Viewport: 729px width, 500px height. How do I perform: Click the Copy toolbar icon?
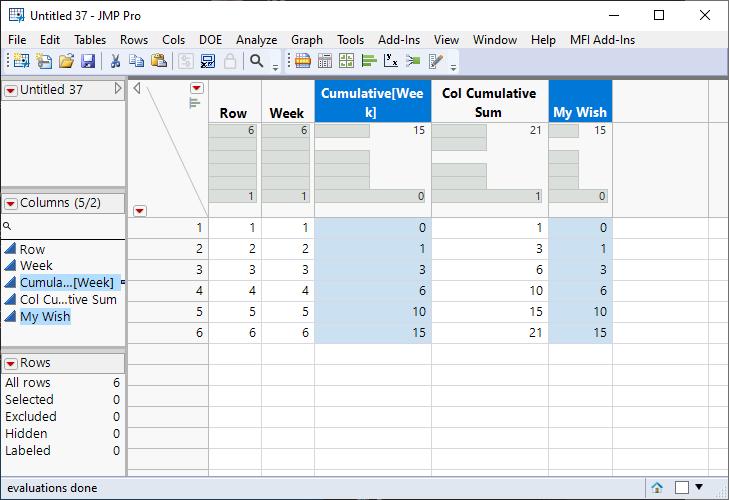tap(136, 61)
